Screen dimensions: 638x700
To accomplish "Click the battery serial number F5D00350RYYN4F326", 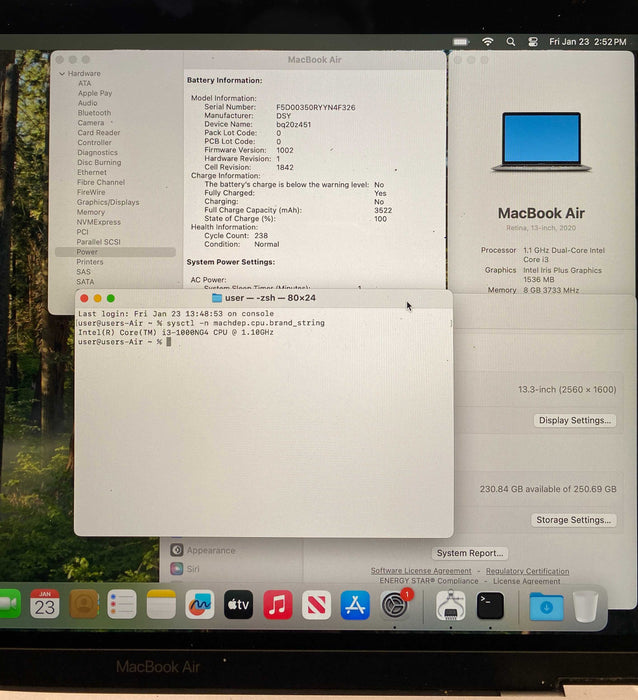I will click(x=316, y=107).
